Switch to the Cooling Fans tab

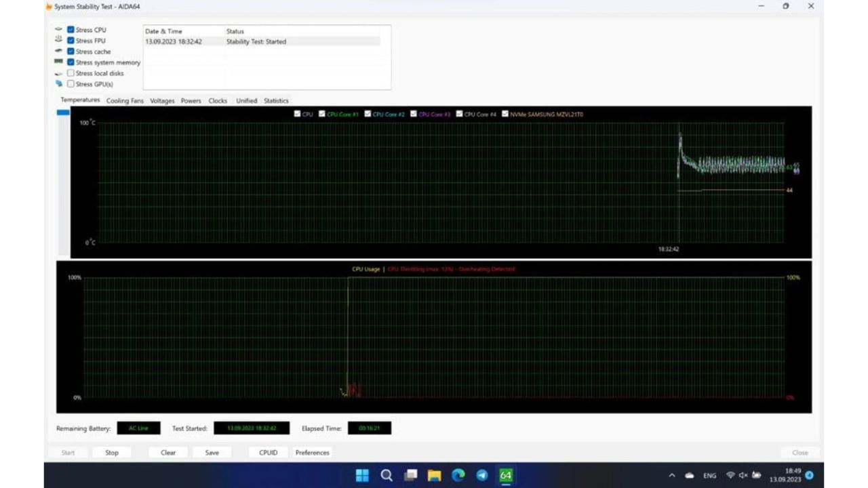(125, 101)
